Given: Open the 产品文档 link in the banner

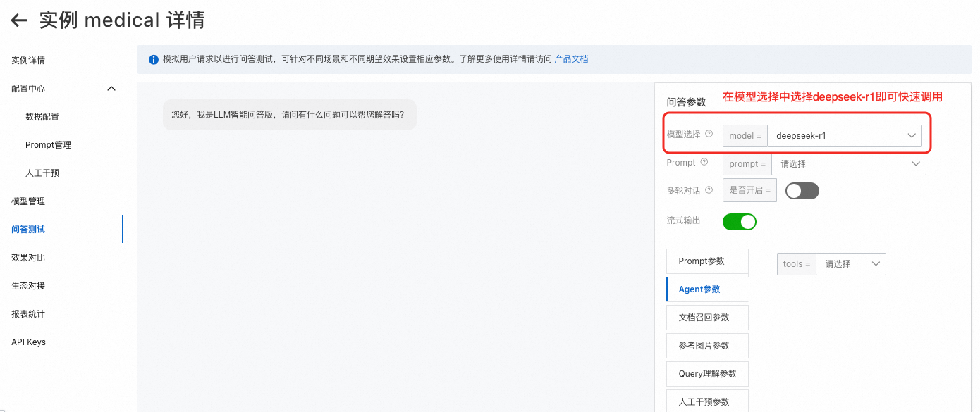Looking at the screenshot, I should pos(571,60).
